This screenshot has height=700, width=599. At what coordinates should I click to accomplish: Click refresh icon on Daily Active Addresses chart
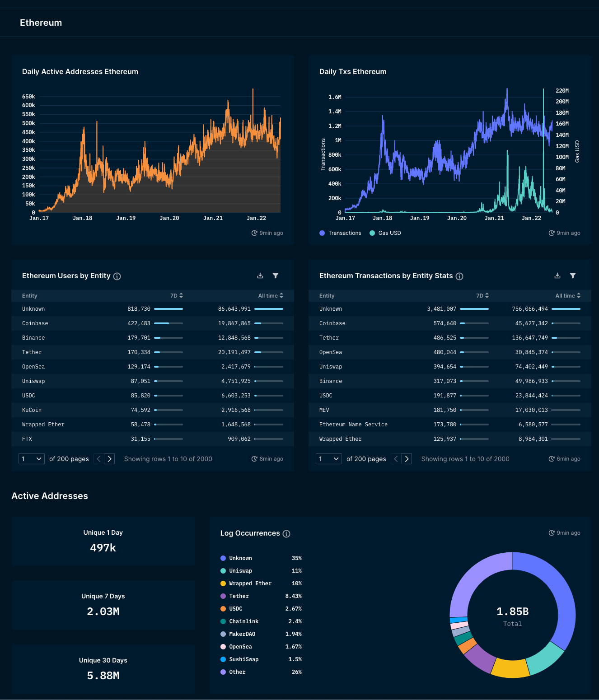[x=254, y=233]
